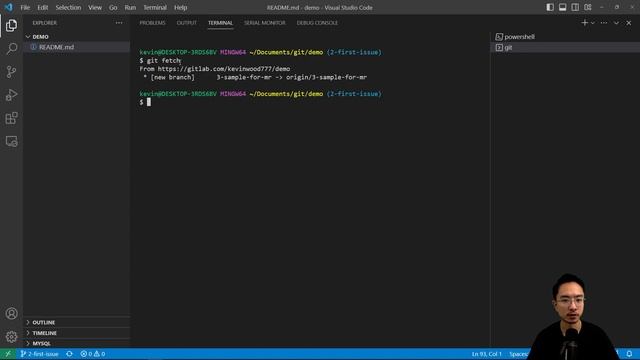Select the powershell terminal instance
The width and height of the screenshot is (640, 360).
point(565,37)
